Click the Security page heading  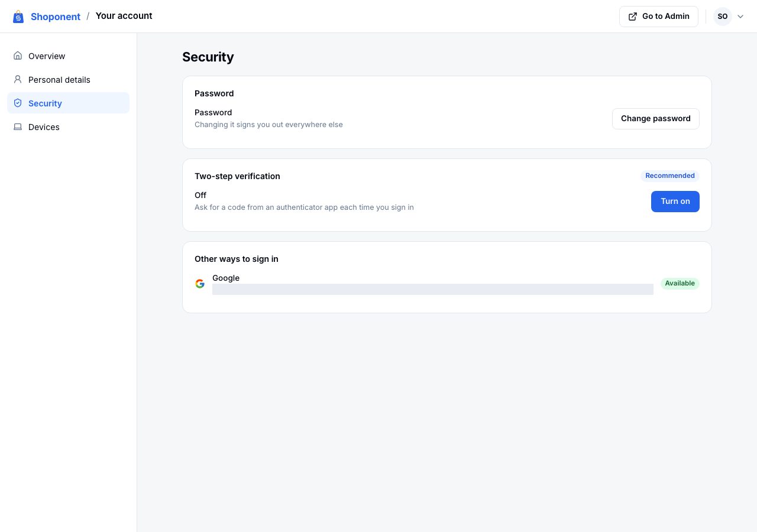coord(208,57)
